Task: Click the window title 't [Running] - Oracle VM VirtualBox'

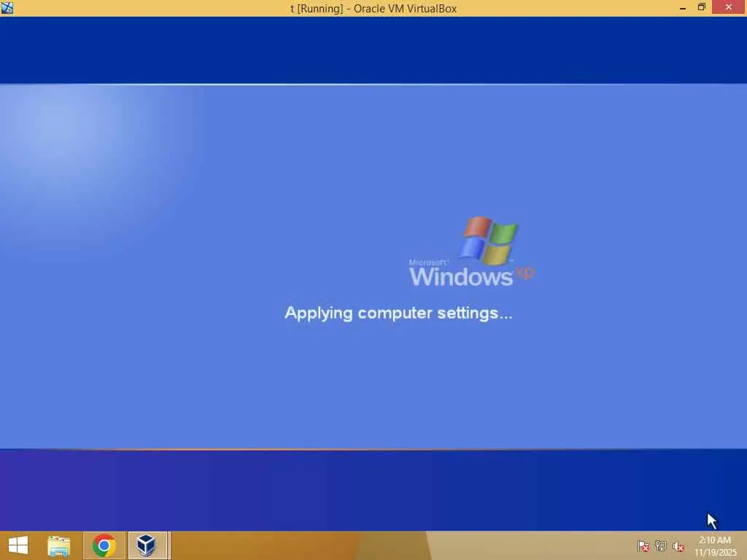Action: coord(373,9)
